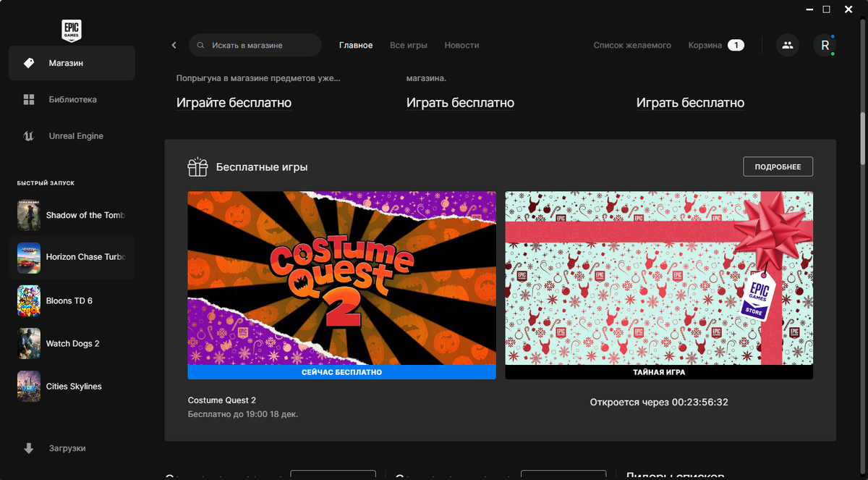
Task: Launch Bloons TD 6 via its icon
Action: [29, 300]
